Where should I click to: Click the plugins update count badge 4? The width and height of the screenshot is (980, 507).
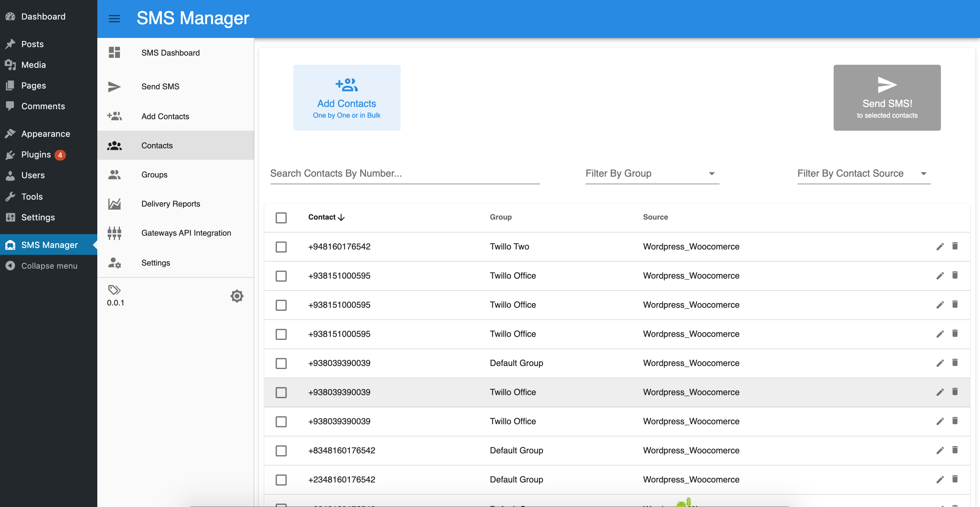pos(60,155)
